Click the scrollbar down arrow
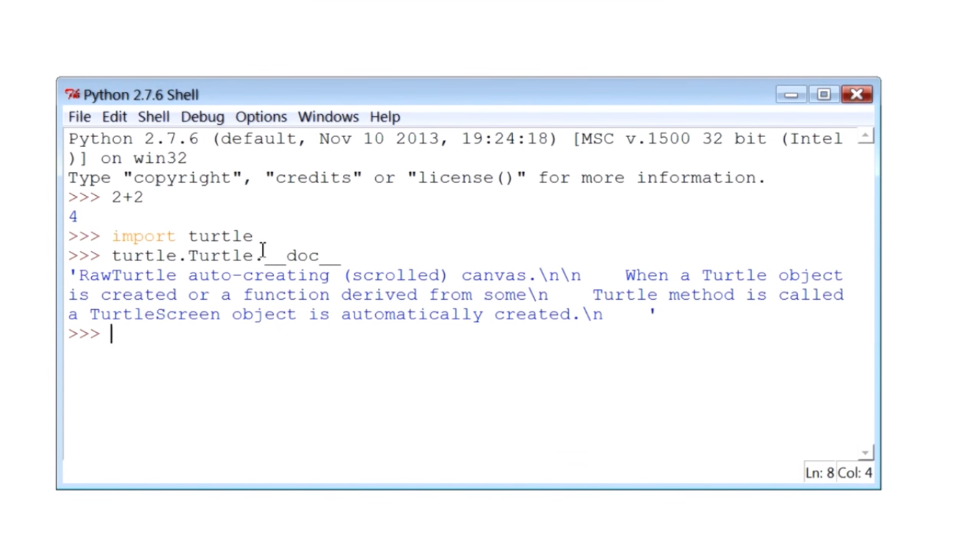Image resolution: width=980 pixels, height=551 pixels. (866, 453)
